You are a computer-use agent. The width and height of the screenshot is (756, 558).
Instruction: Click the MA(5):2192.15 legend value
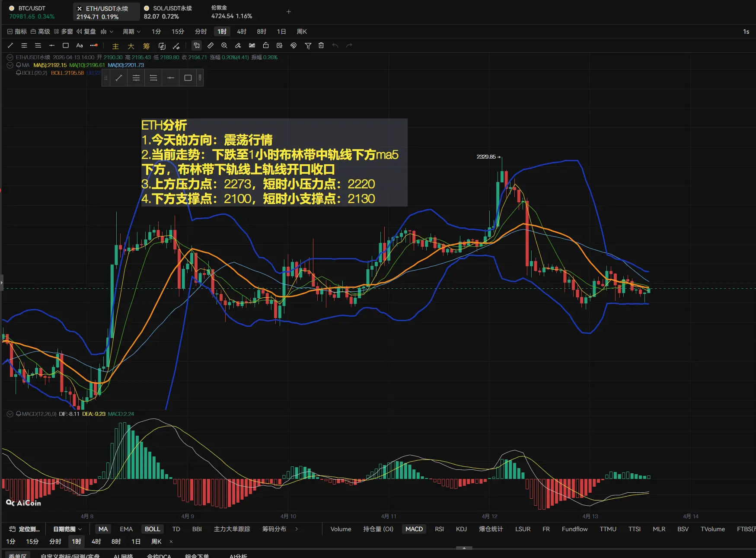[50, 65]
